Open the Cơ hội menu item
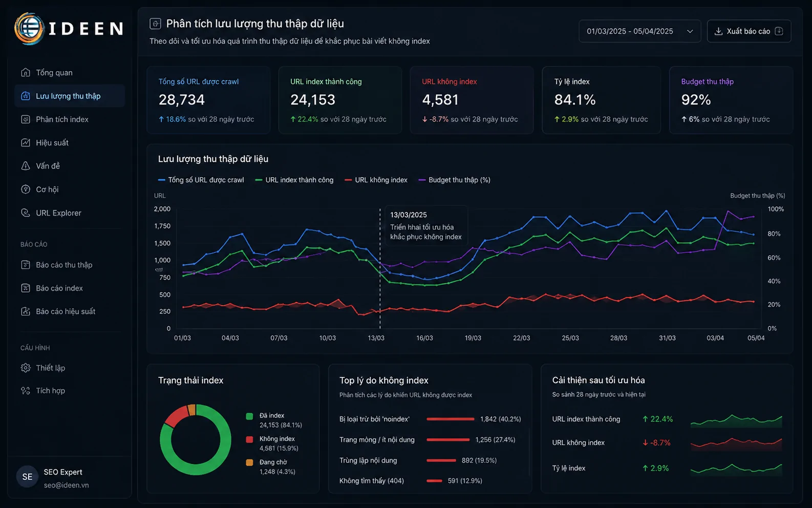Screen dimensions: 812x508 (x=70, y=189)
